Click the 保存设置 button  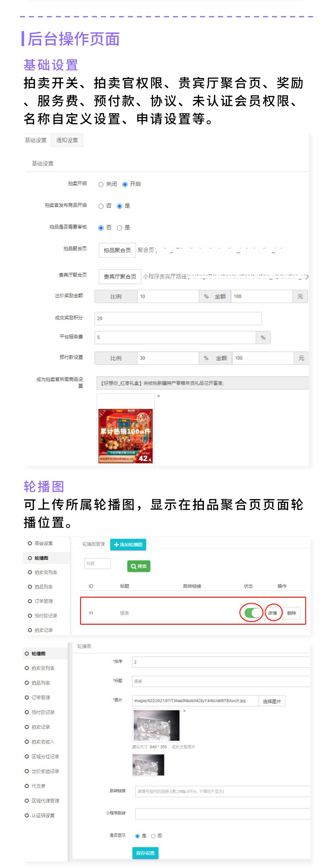pyautogui.click(x=145, y=853)
